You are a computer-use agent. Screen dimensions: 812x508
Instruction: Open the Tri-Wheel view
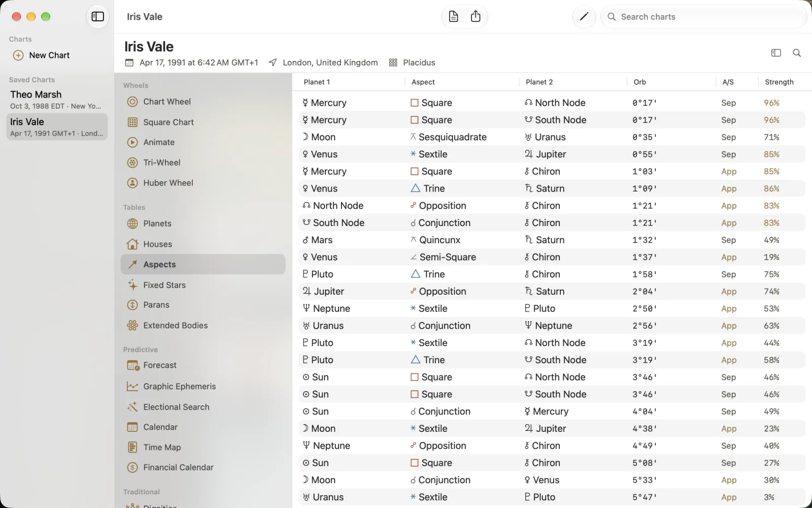tap(203, 163)
